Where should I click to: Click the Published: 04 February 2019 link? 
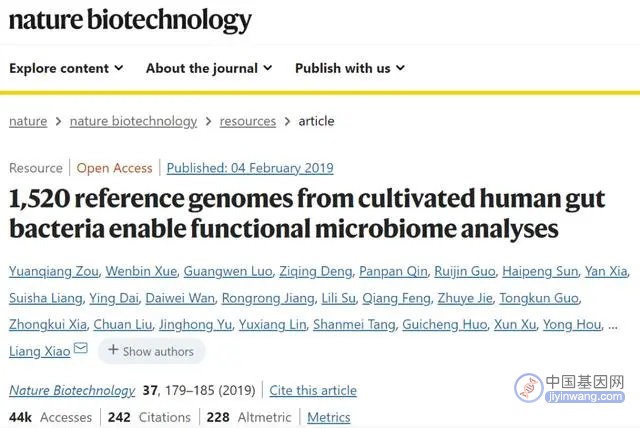(x=250, y=168)
